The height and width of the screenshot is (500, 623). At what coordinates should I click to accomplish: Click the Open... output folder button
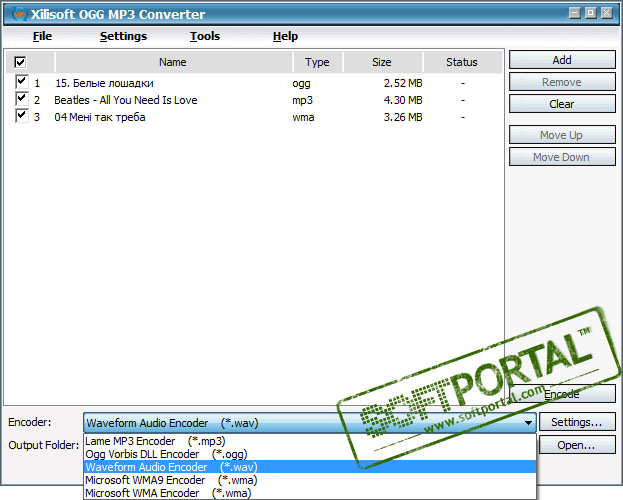[577, 445]
